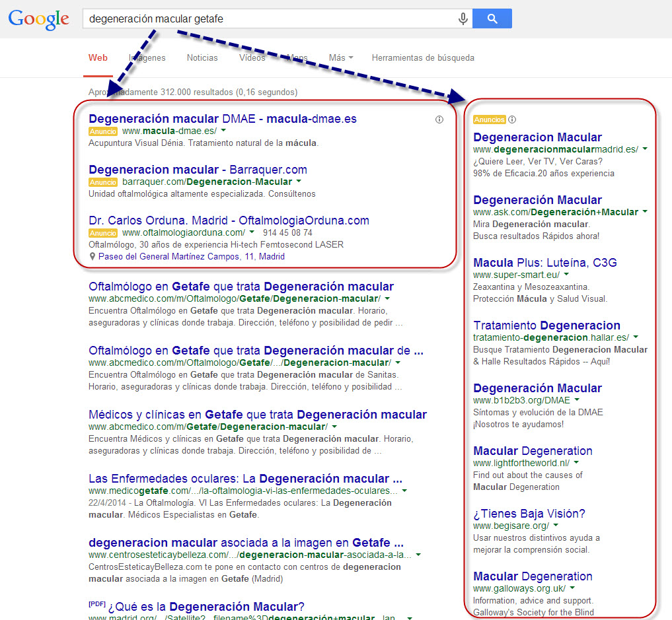Open Las Enfermedades oculares result link
Viewport: 672px width, 620px height.
tap(245, 479)
